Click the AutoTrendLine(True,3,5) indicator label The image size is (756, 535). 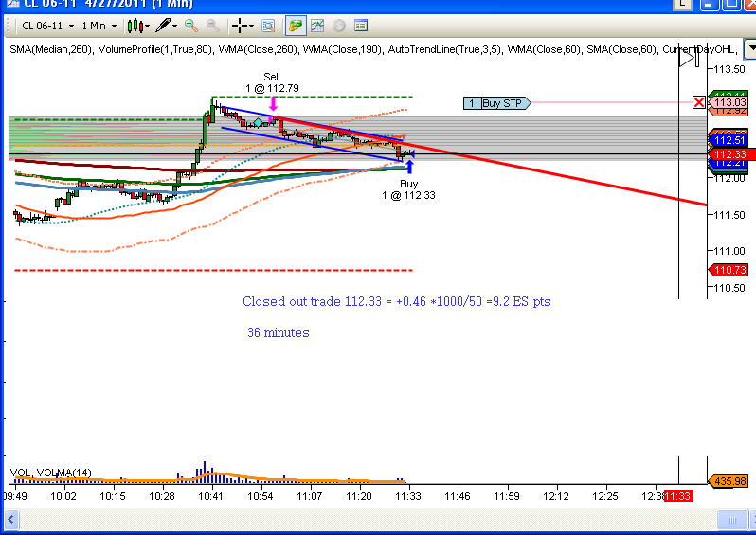pos(444,49)
